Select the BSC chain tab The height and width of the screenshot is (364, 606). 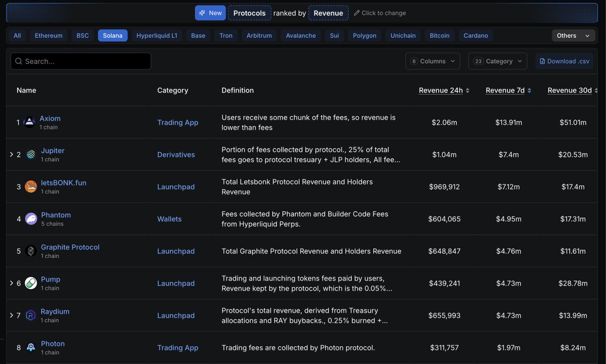(x=82, y=35)
